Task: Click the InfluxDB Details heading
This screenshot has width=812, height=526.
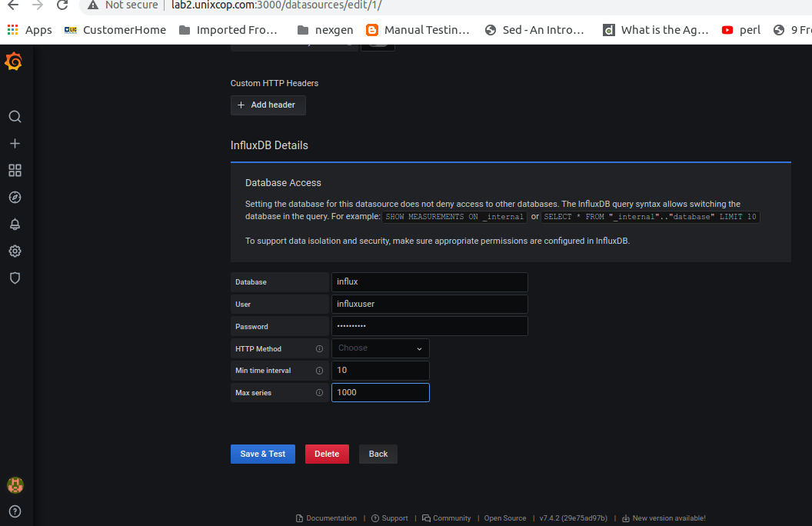Action: [x=269, y=145]
